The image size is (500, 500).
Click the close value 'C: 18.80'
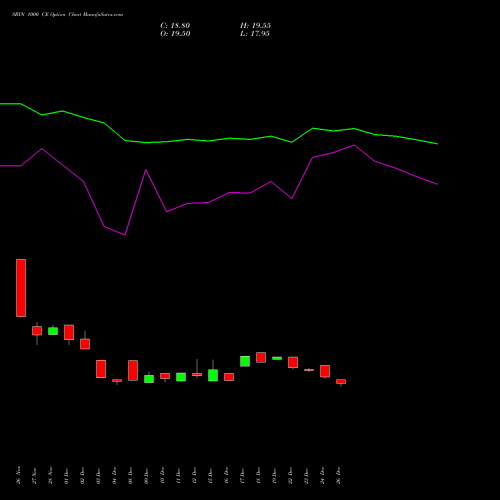[175, 26]
